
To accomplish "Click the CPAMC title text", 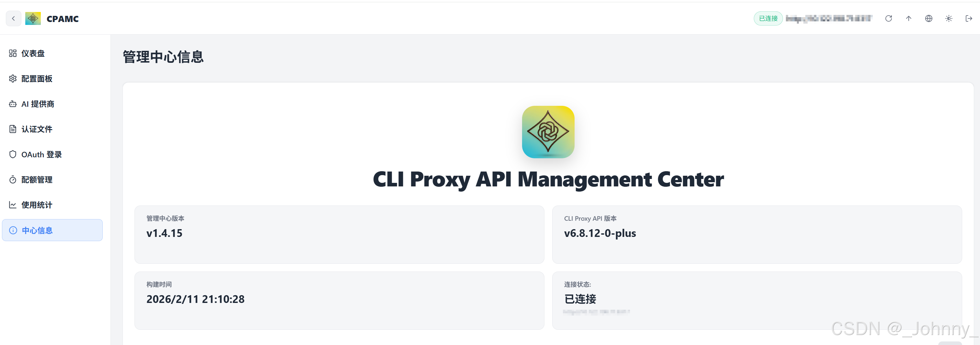I will 63,19.
